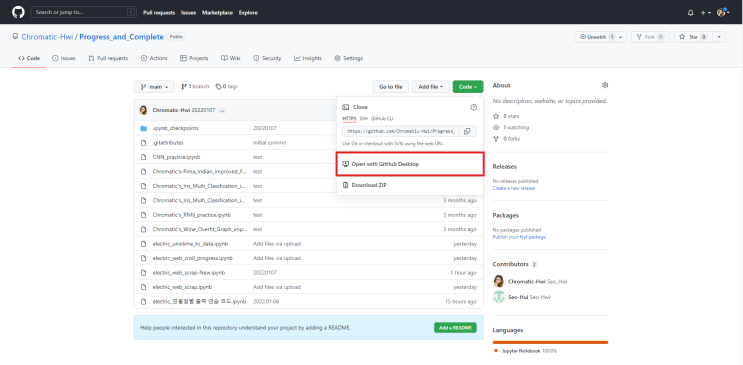Click the Fork button
The image size is (743, 365).
coord(650,37)
